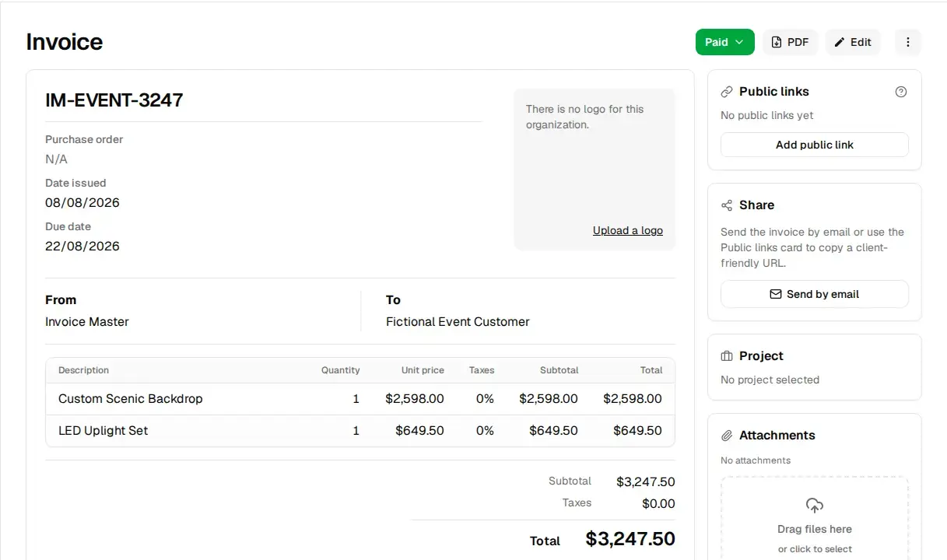Viewport: 947px width, 560px height.
Task: Click the grand total $3,247.50
Action: [x=630, y=539]
